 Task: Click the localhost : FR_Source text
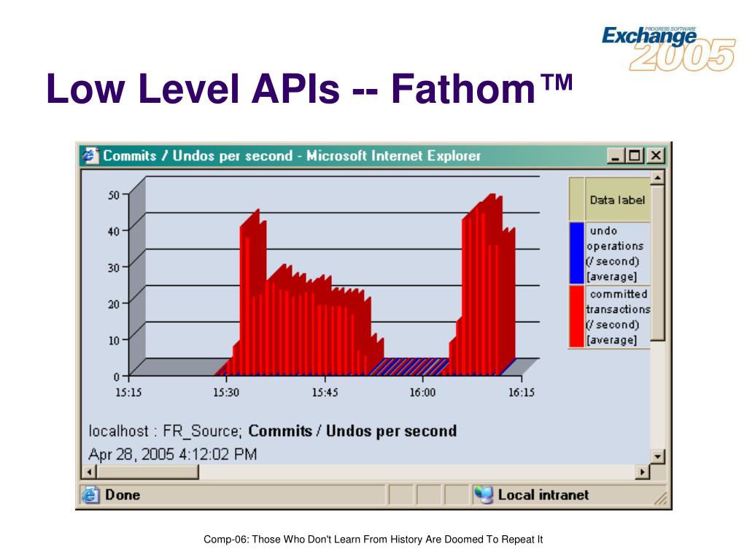[x=166, y=431]
